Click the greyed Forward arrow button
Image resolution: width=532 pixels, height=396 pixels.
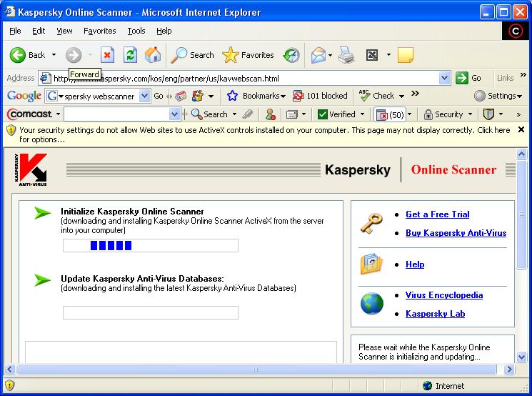[74, 55]
